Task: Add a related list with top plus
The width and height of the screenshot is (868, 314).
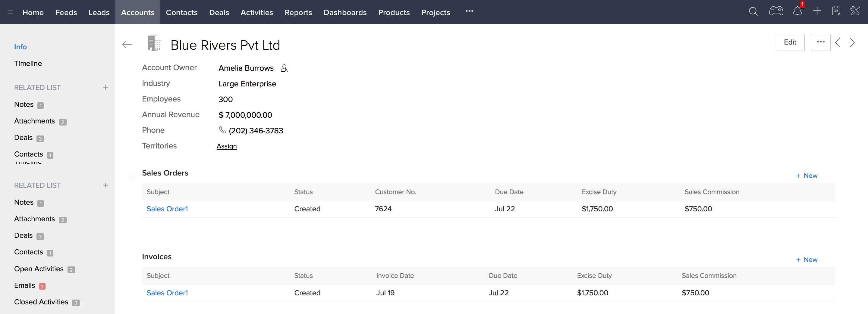Action: tap(105, 88)
